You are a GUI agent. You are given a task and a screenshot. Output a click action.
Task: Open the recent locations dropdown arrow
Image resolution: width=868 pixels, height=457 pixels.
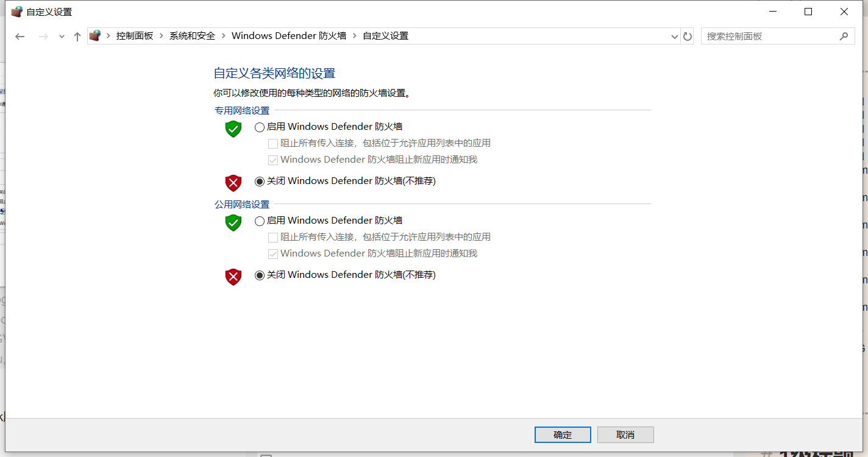(62, 37)
